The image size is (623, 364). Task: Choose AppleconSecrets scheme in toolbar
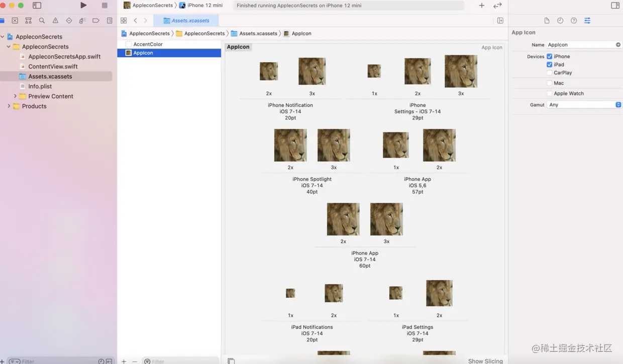(x=148, y=6)
